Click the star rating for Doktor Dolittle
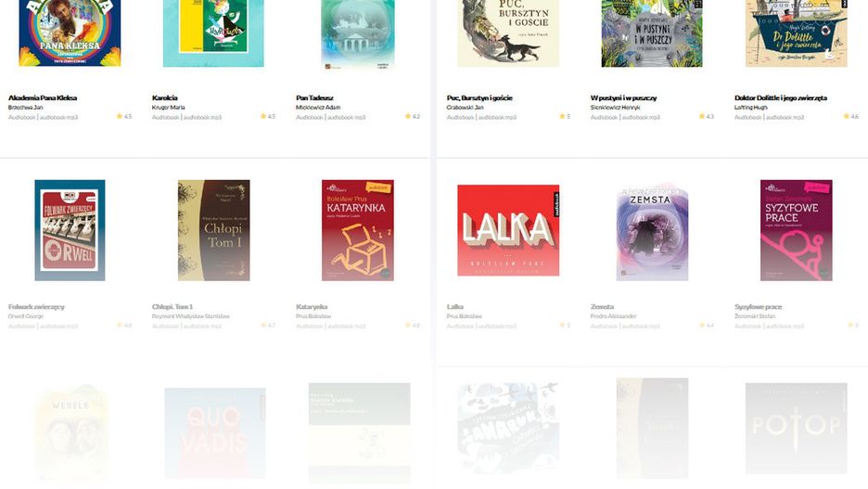The height and width of the screenshot is (489, 868). [x=850, y=116]
